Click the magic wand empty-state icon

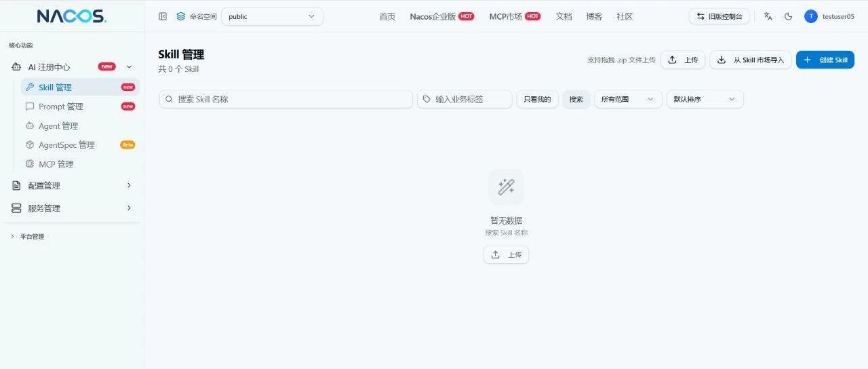point(506,187)
